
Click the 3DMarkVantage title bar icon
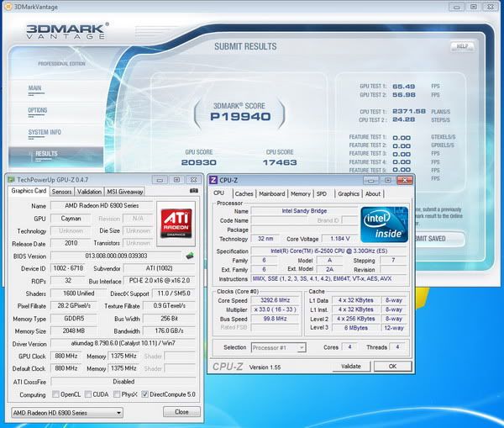click(8, 7)
